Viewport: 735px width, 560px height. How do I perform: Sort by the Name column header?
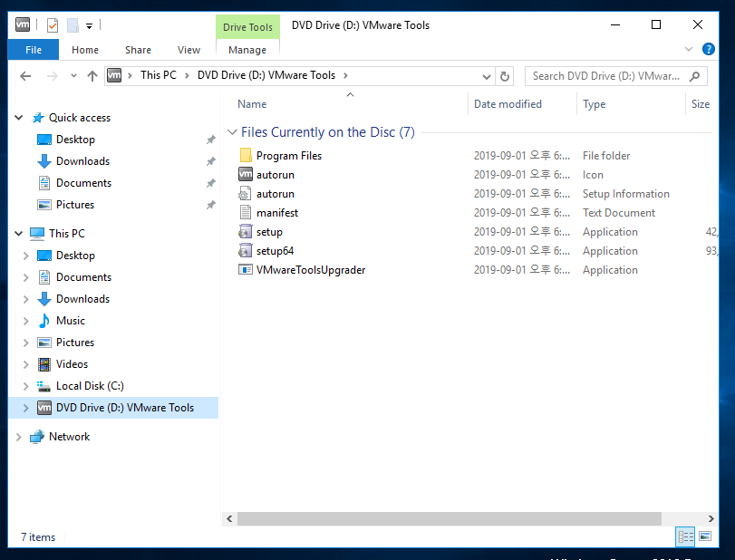click(x=252, y=104)
